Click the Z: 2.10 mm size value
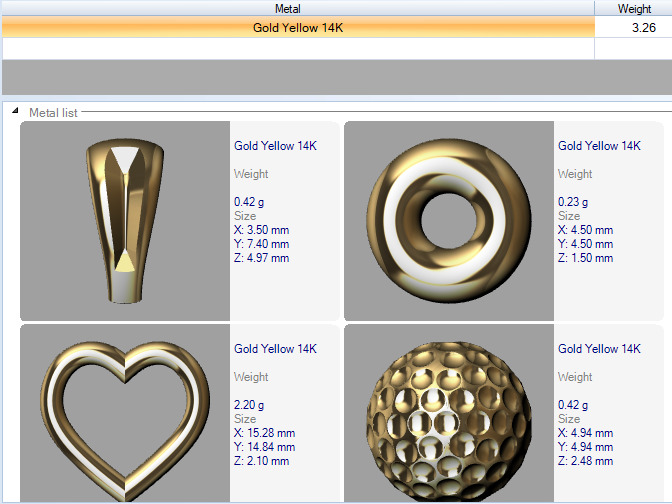This screenshot has height=504, width=672. [x=261, y=461]
